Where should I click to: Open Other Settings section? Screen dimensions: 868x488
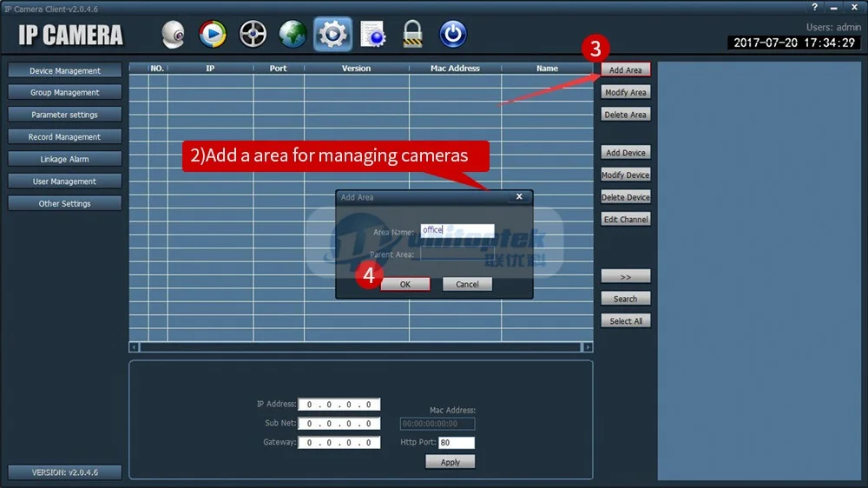65,203
